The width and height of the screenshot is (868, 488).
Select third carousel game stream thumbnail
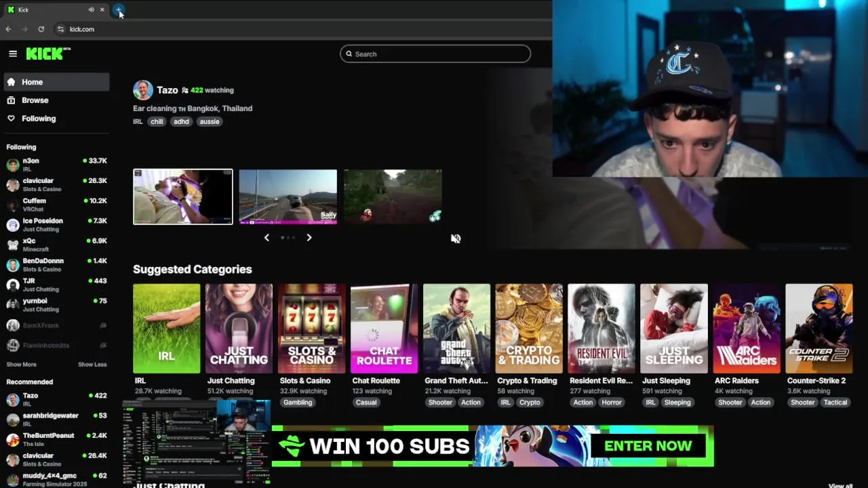point(393,197)
